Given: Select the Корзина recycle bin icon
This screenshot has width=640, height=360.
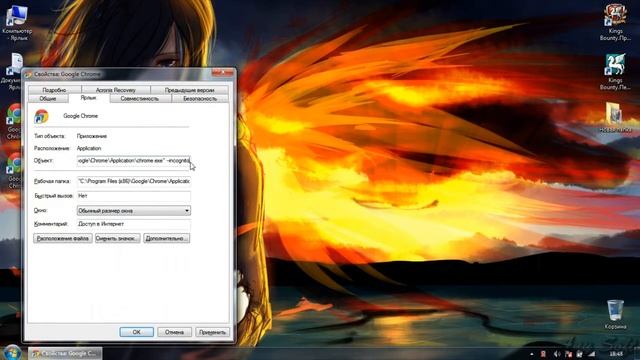Looking at the screenshot, I should 615,314.
